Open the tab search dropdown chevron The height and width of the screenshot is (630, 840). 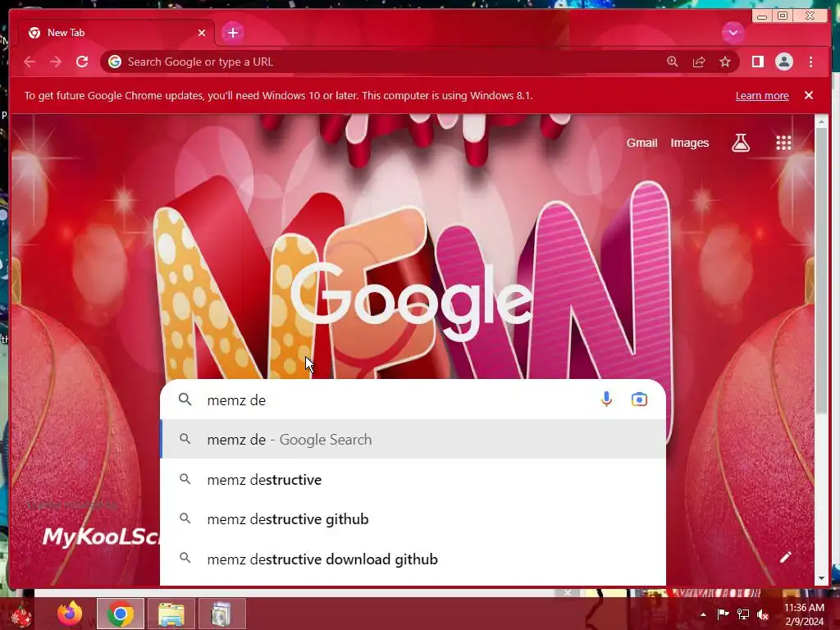[733, 33]
